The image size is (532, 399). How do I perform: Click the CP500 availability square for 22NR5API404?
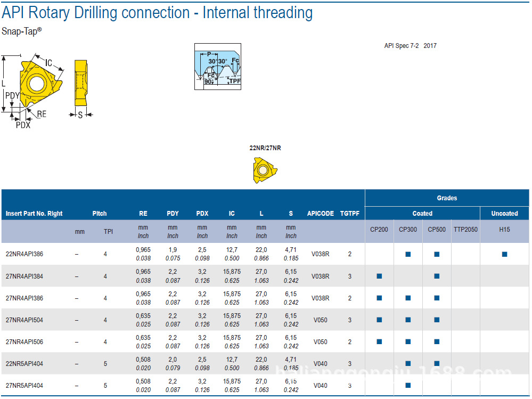point(437,363)
